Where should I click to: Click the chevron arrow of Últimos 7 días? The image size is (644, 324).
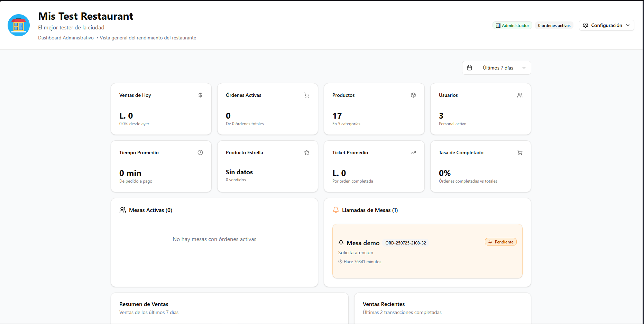(x=524, y=68)
